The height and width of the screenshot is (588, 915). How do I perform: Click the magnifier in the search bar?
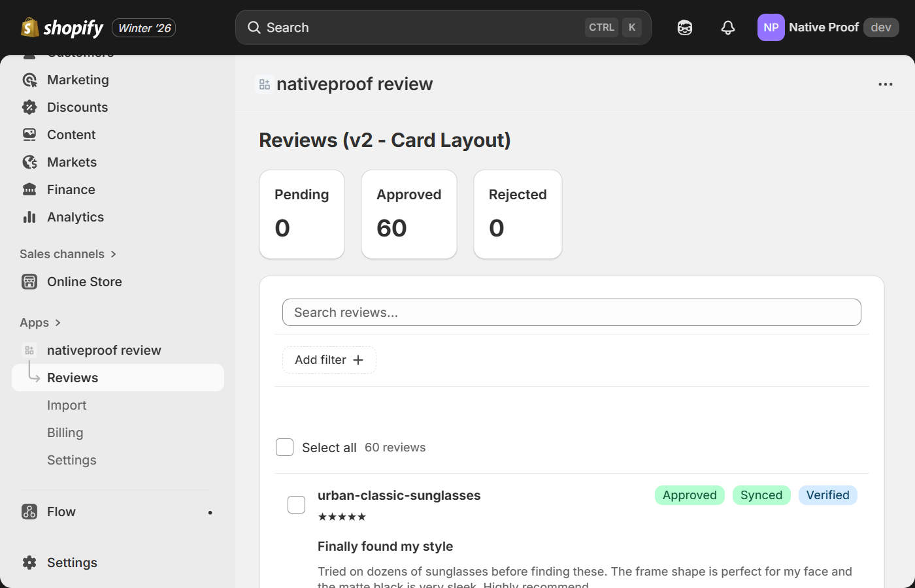tap(254, 27)
